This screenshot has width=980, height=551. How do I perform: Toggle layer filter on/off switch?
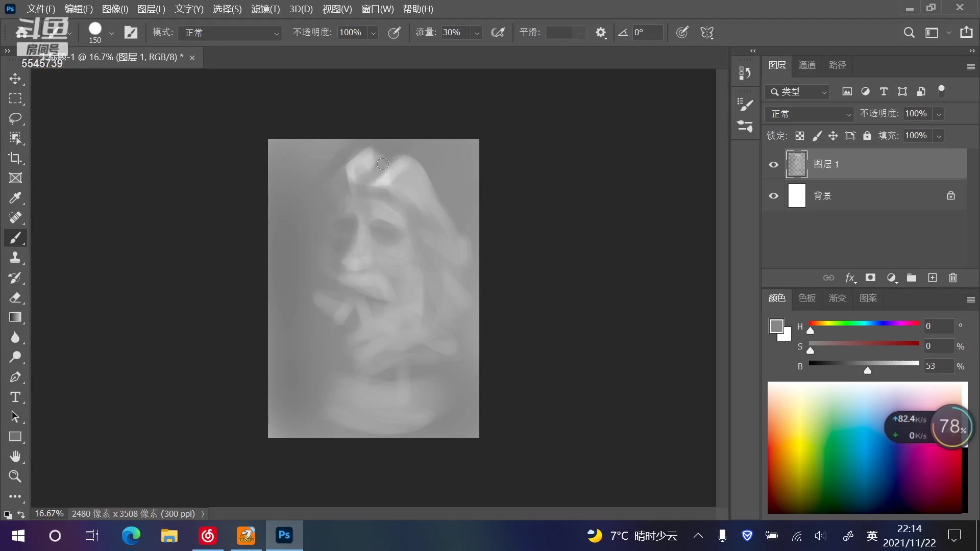coord(942,91)
